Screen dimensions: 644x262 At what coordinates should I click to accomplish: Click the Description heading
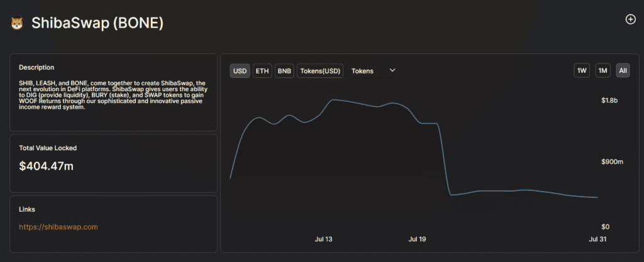point(36,67)
